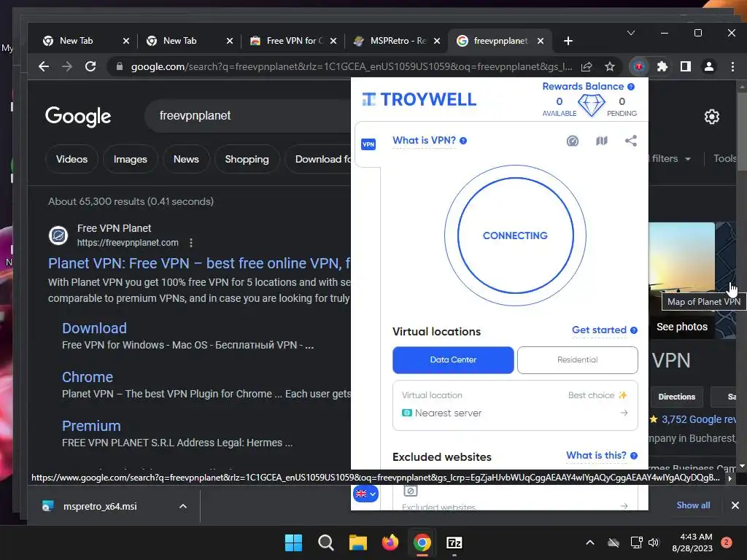Screen dimensions: 747x560
Task: Click the share icon in Troywell panel
Action: [631, 141]
